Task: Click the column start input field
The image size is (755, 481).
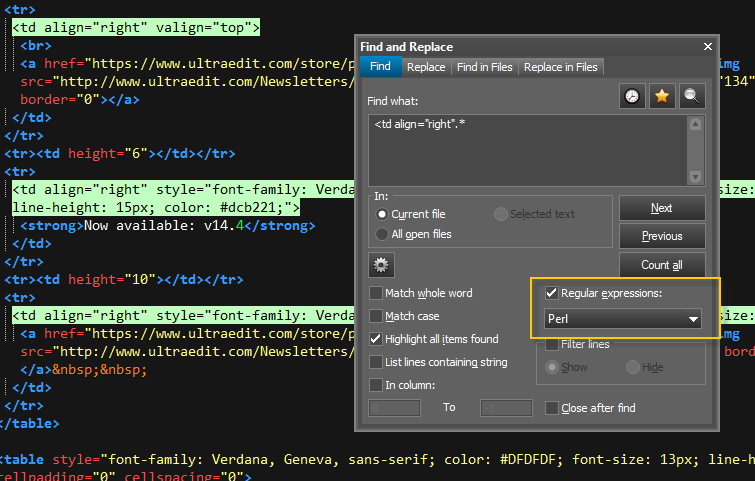Action: pyautogui.click(x=394, y=408)
